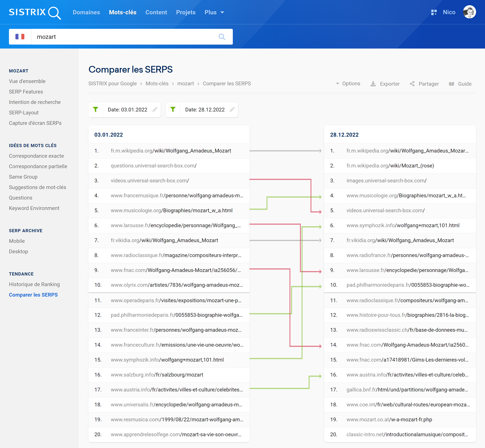Click Exporter label
Screen dimensions: 485x448
390,84
